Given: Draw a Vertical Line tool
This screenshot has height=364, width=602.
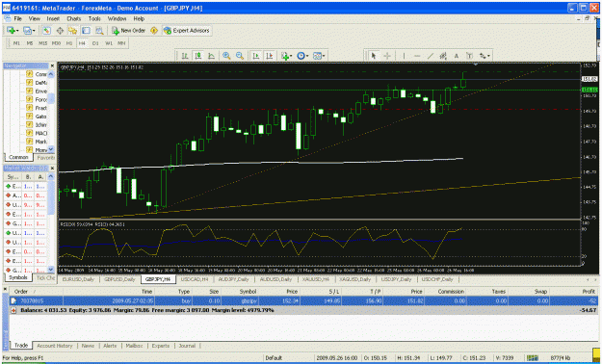Looking at the screenshot, I should coord(404,56).
